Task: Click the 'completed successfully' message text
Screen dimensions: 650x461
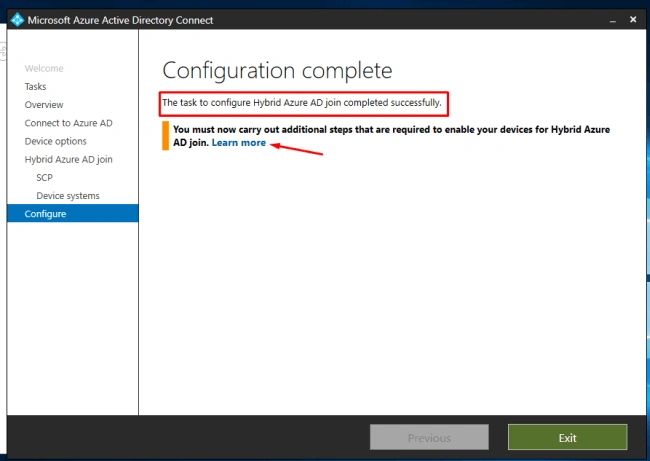Action: pos(302,103)
